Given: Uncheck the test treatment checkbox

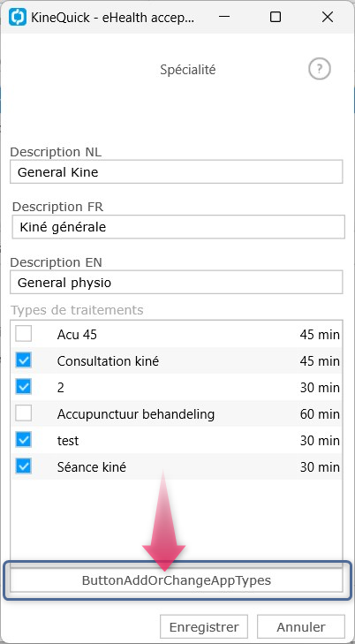Looking at the screenshot, I should 23,440.
